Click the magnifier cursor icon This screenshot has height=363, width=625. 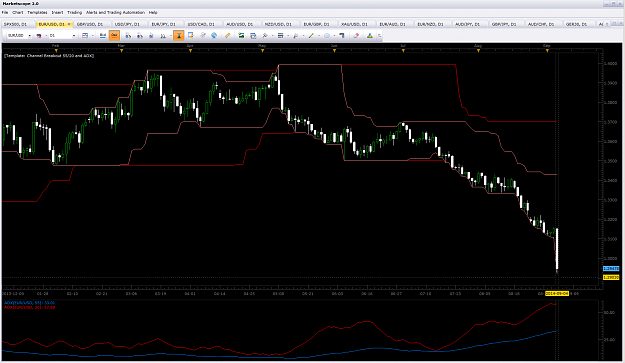click(296, 35)
